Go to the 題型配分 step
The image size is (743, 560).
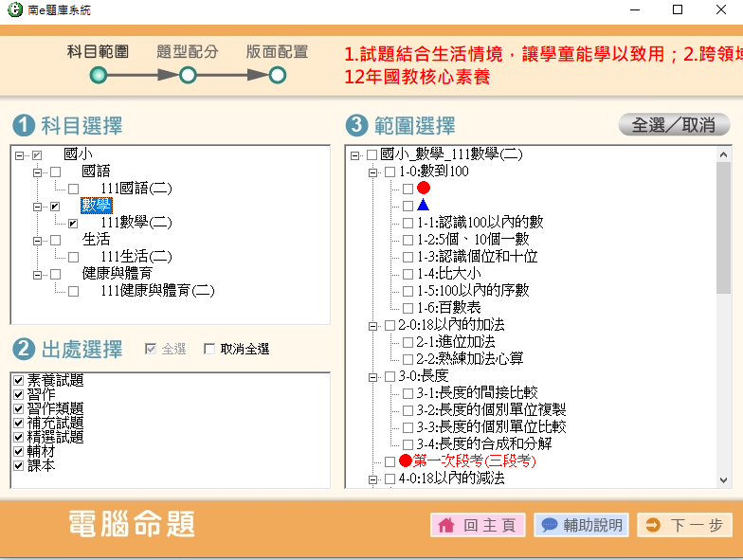tap(188, 74)
